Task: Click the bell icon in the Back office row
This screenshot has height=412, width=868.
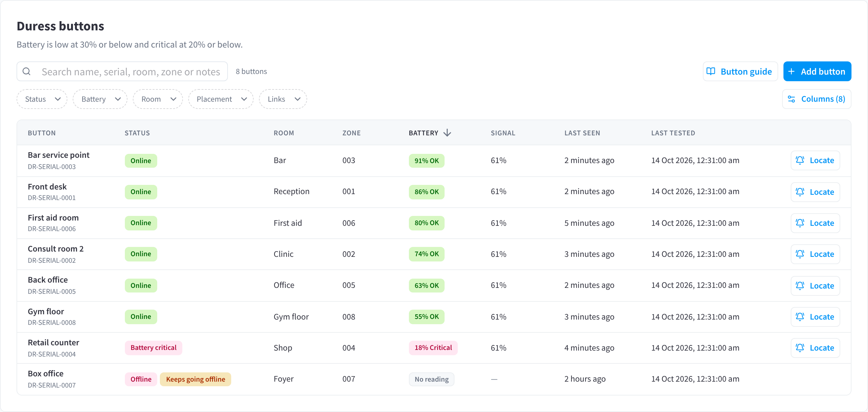Action: [x=800, y=286]
